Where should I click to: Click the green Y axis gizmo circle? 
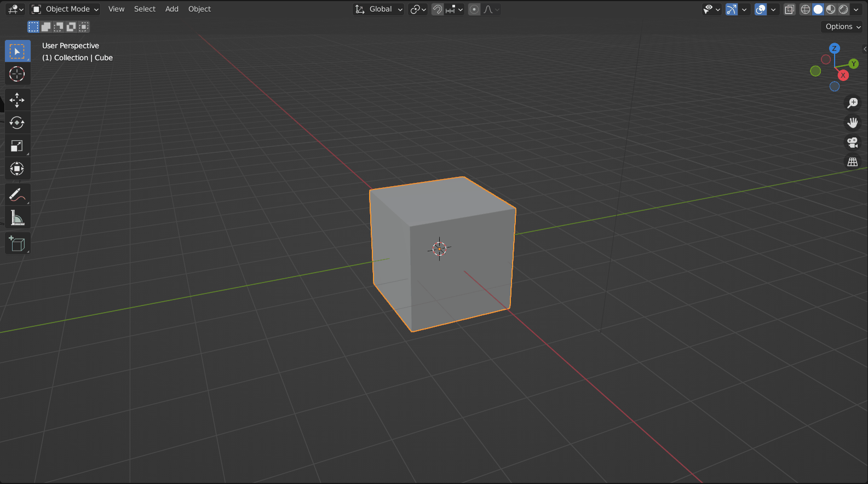tap(853, 64)
